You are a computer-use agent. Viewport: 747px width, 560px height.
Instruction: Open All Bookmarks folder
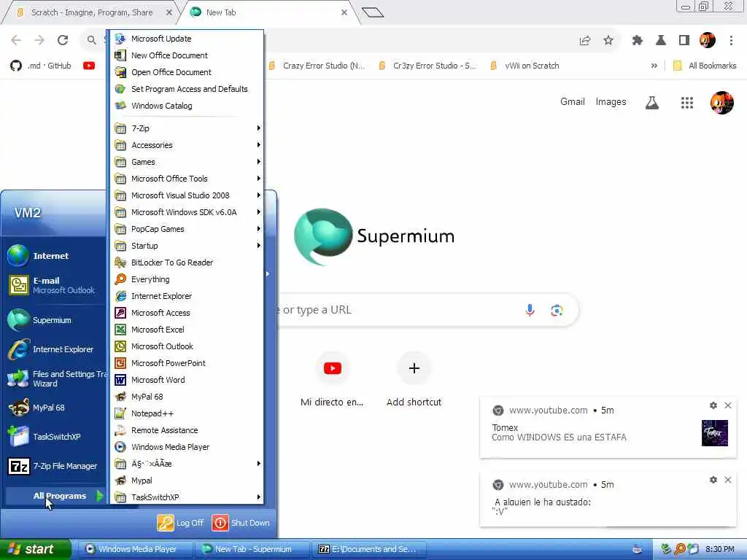(705, 66)
